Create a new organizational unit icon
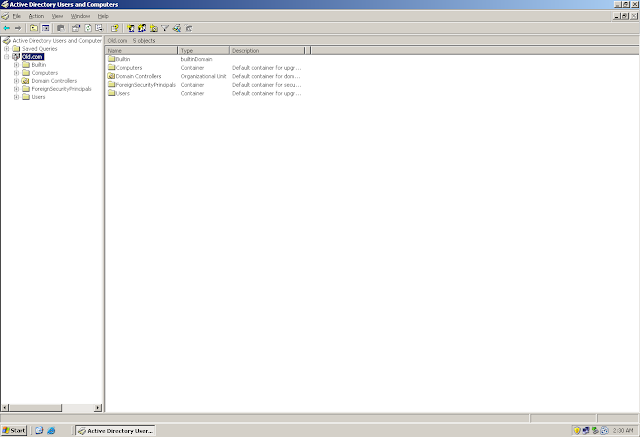640x437 pixels. point(153,28)
